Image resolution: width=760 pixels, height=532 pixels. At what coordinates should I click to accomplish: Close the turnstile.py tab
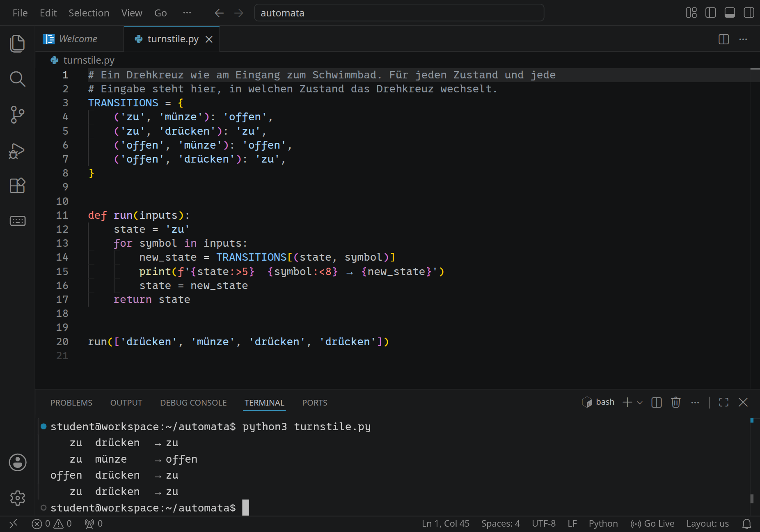(x=209, y=39)
